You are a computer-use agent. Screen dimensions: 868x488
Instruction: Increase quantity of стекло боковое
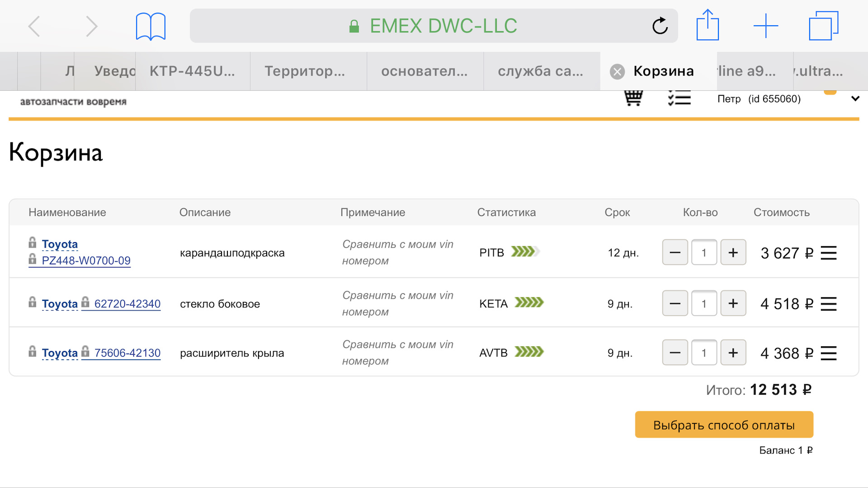coord(733,303)
